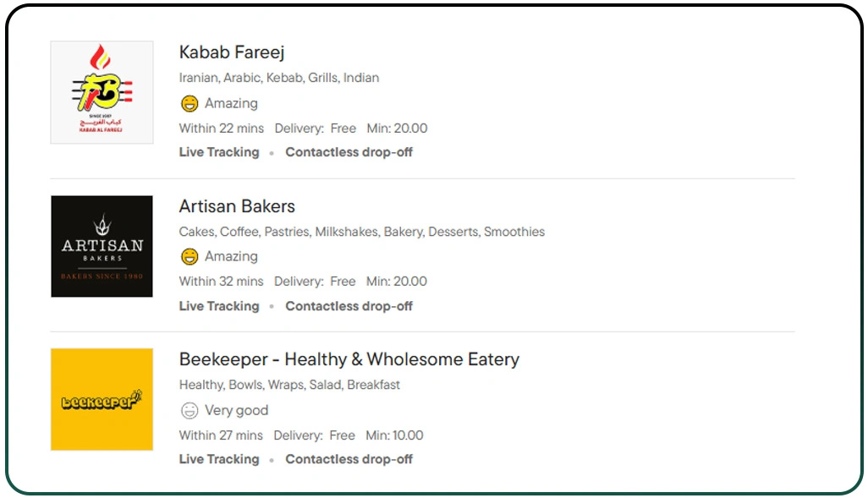868x498 pixels.
Task: Click Live Tracking under Kabab Fareej
Action: [x=219, y=153]
